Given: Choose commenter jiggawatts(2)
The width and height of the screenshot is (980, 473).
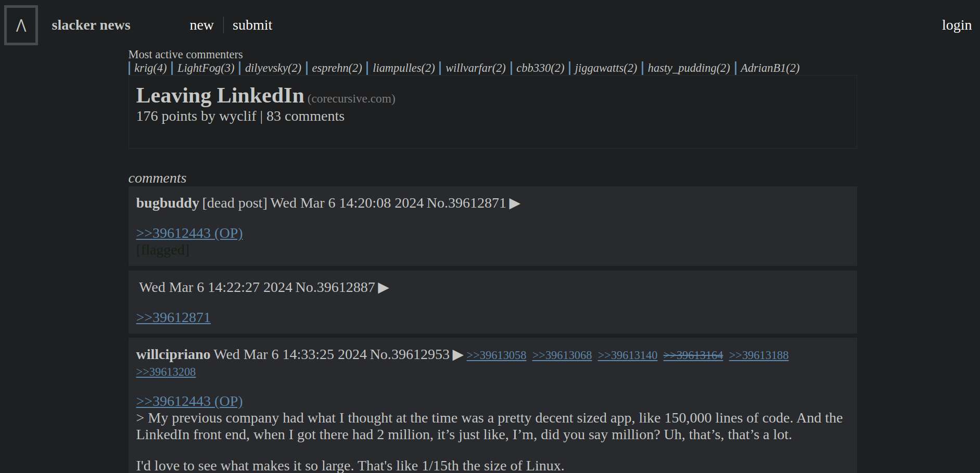Looking at the screenshot, I should coord(606,68).
